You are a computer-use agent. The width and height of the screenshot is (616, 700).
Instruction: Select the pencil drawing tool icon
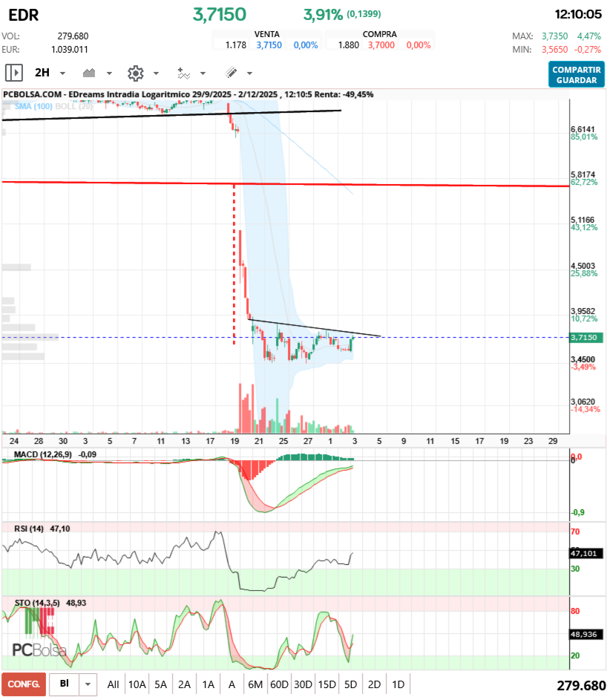232,73
